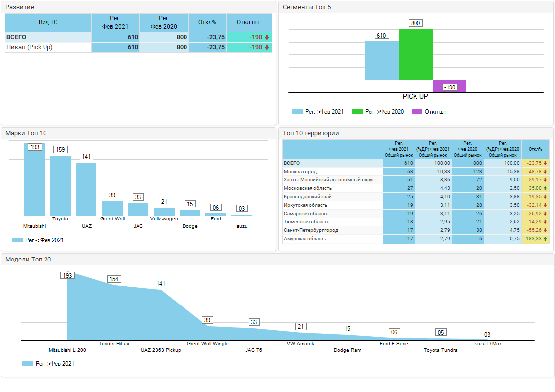
Task: Click Пикап (Pick Up) row label
Action: click(x=30, y=47)
